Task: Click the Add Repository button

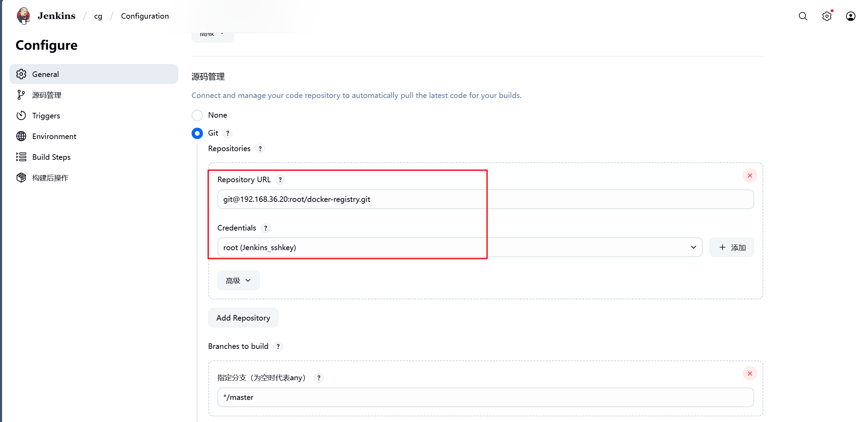Action: (243, 318)
